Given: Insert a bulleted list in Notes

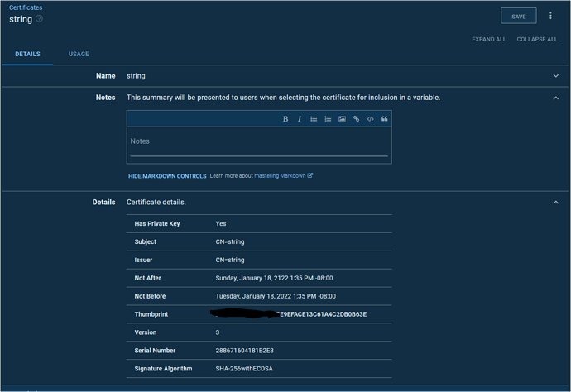Looking at the screenshot, I should [x=314, y=119].
